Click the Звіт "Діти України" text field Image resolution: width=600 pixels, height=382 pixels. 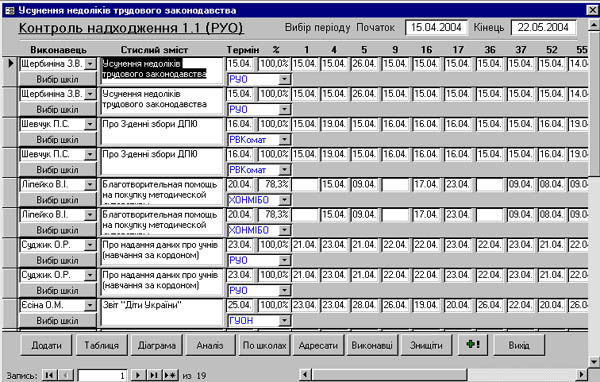[x=161, y=313]
